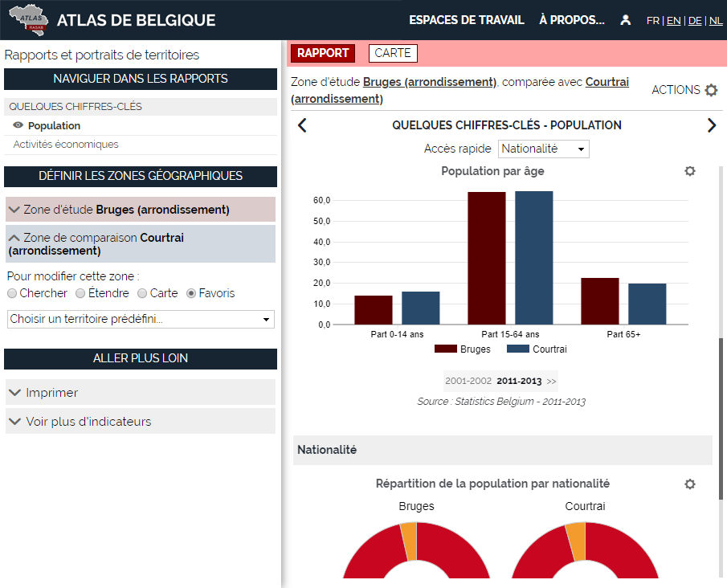Go to next report section arrow
The image size is (727, 588).
point(712,125)
